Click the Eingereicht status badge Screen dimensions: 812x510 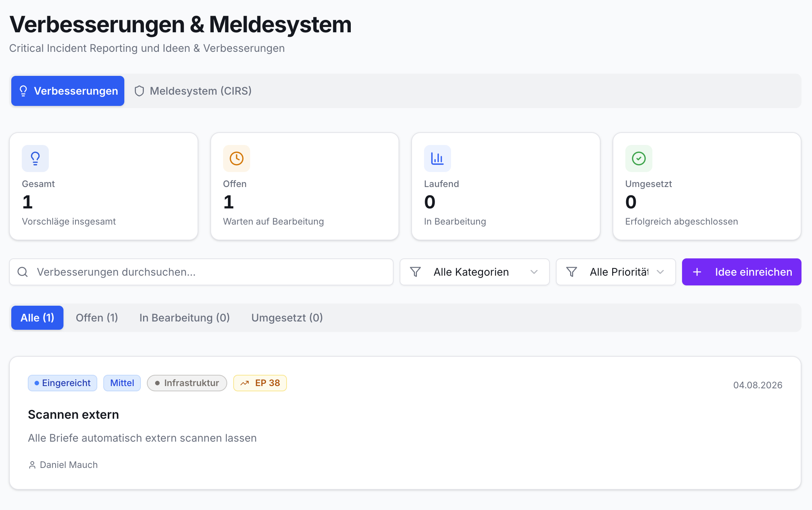62,383
